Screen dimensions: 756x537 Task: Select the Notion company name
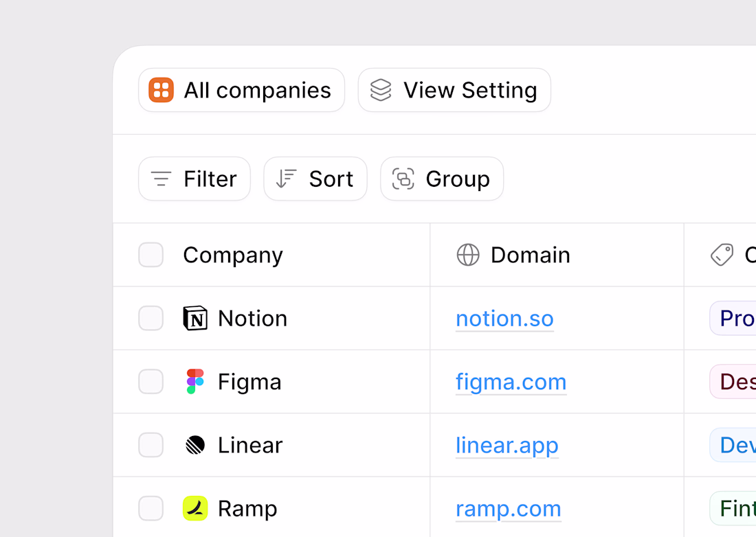253,319
